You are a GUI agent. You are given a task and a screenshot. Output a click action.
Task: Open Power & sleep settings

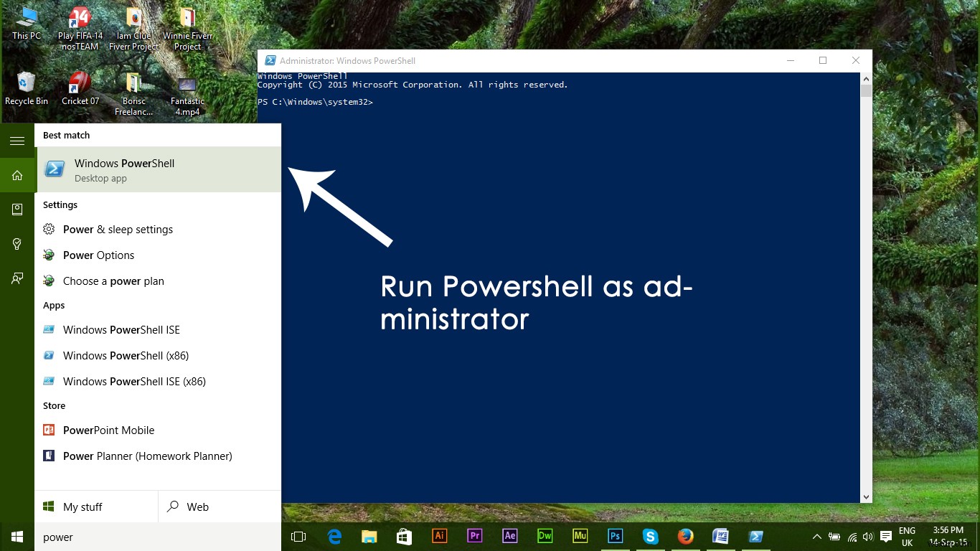click(x=118, y=229)
